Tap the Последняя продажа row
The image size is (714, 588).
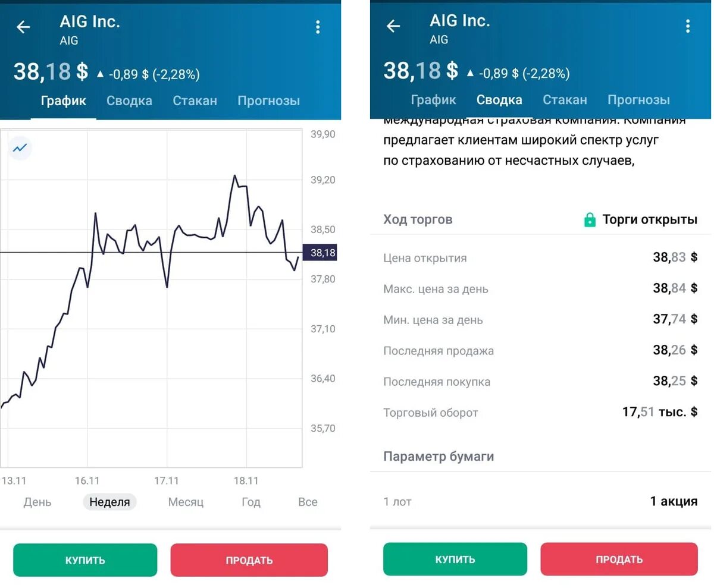(540, 351)
